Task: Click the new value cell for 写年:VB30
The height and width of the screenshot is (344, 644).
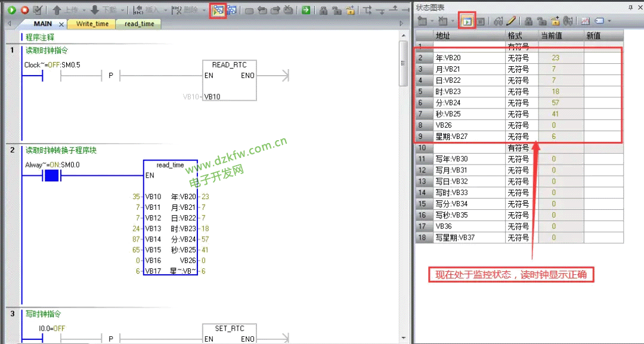Action: [603, 159]
